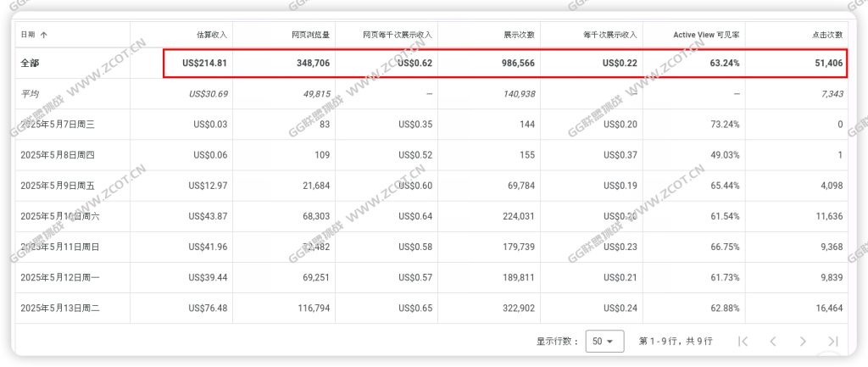Click Active View 49.03% cell
Image resolution: width=868 pixels, height=367 pixels.
(726, 155)
